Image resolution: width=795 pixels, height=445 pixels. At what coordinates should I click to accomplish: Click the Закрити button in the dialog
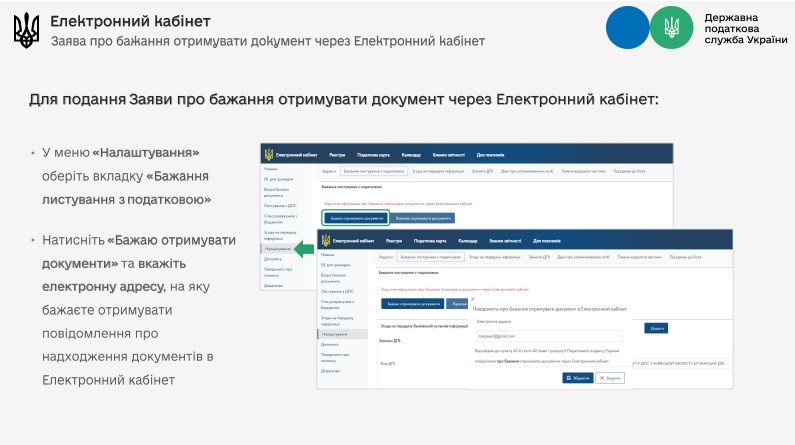point(609,377)
